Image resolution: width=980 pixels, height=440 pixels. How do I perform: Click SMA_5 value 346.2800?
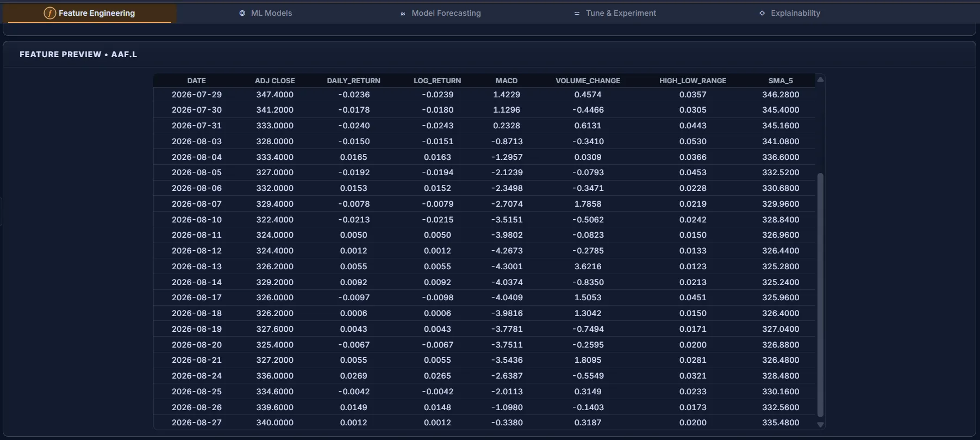pyautogui.click(x=781, y=95)
